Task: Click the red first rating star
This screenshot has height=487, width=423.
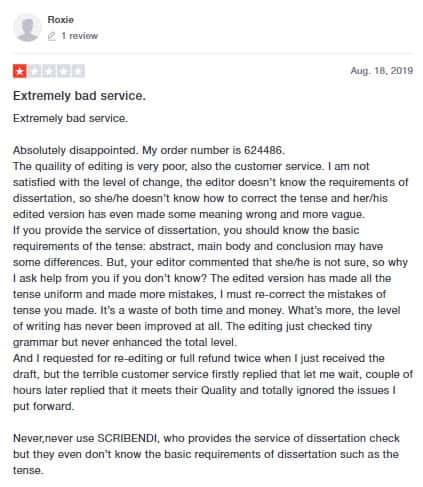Action: tap(20, 71)
